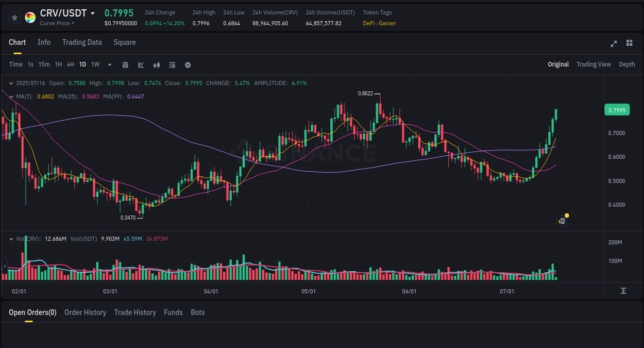Open the grid layout switcher icon
Viewport: 644px width, 348px height.
pyautogui.click(x=629, y=43)
